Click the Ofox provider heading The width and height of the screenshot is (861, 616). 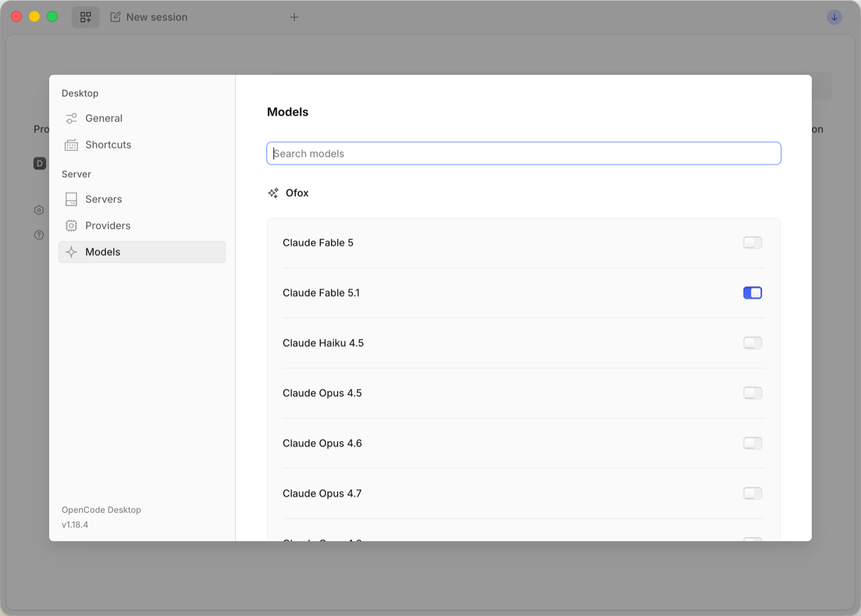pyautogui.click(x=297, y=193)
